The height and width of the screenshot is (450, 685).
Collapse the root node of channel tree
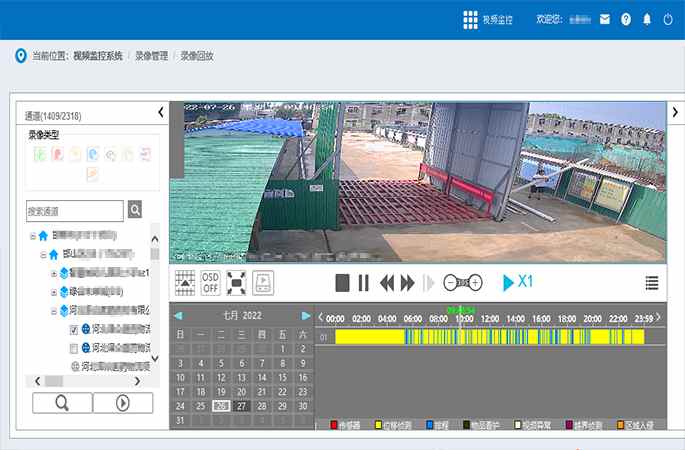(x=33, y=236)
